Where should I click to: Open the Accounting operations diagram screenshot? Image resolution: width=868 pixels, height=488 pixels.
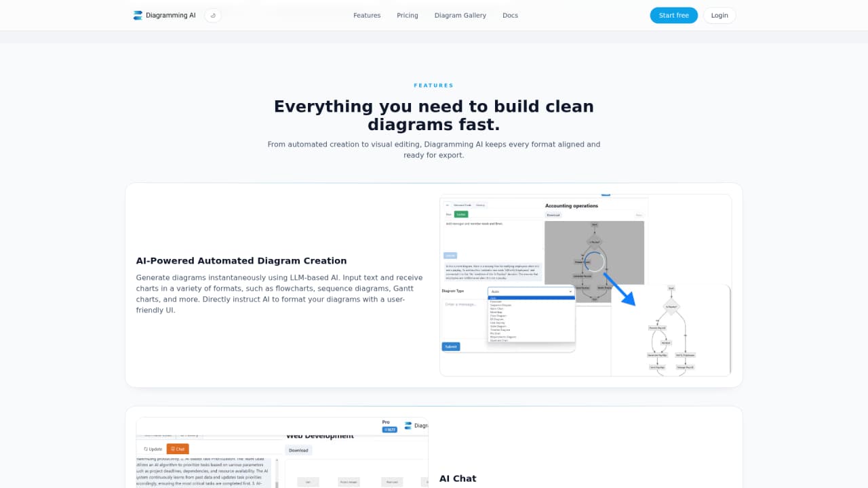pos(585,285)
